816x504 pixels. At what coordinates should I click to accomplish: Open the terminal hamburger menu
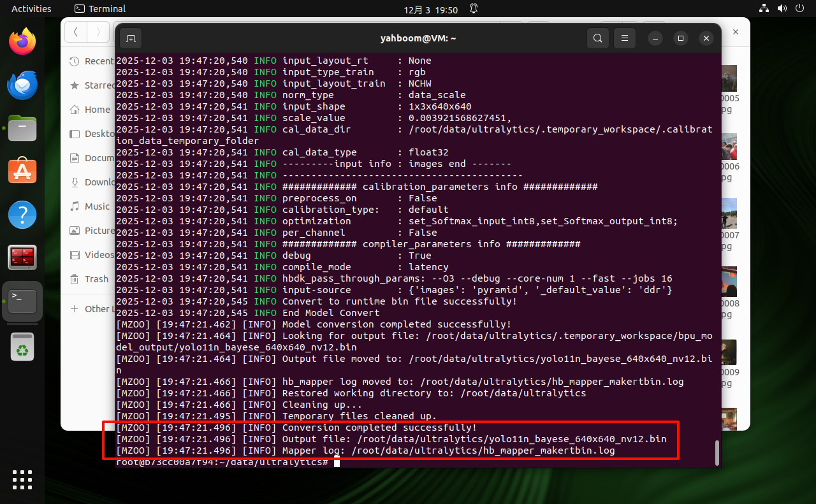pos(625,38)
